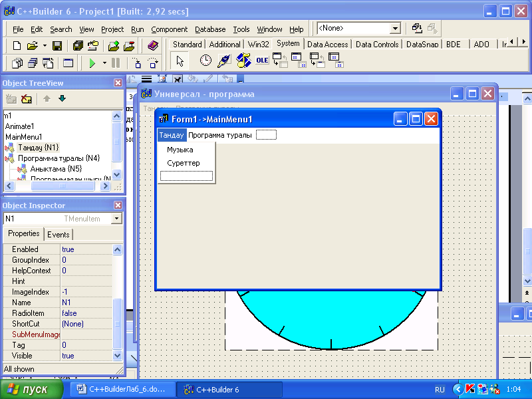Screen dimensions: 532x399
Task: Select the Музыка menu item
Action: 180,150
